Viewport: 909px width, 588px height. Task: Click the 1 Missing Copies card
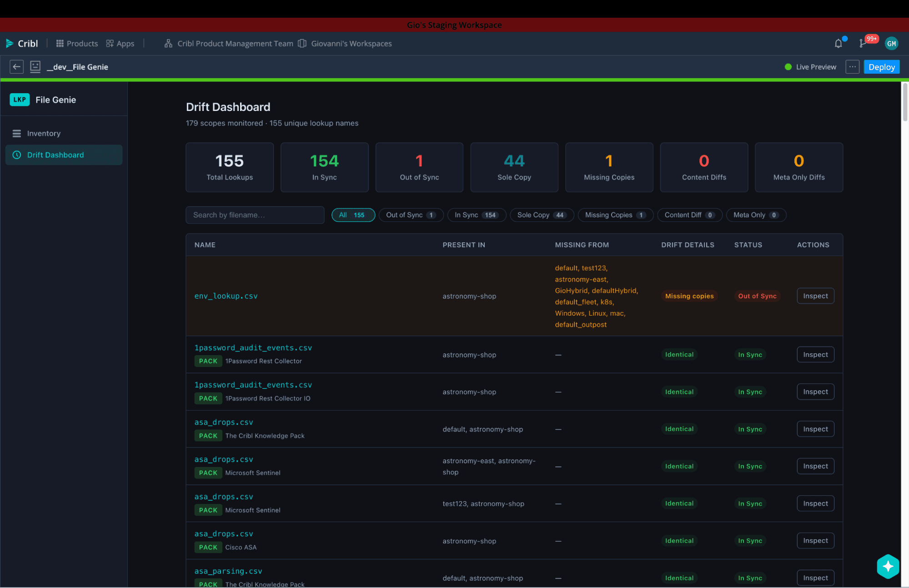point(609,167)
